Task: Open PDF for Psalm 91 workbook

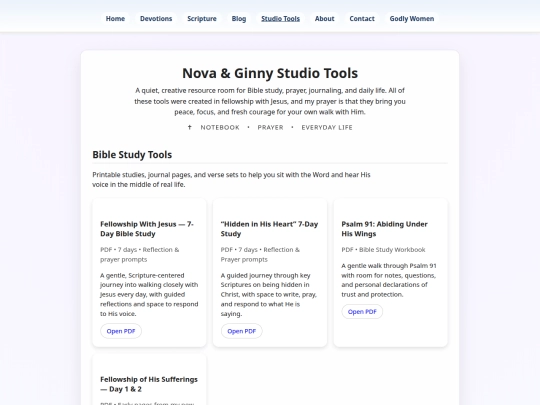Action: (x=362, y=312)
